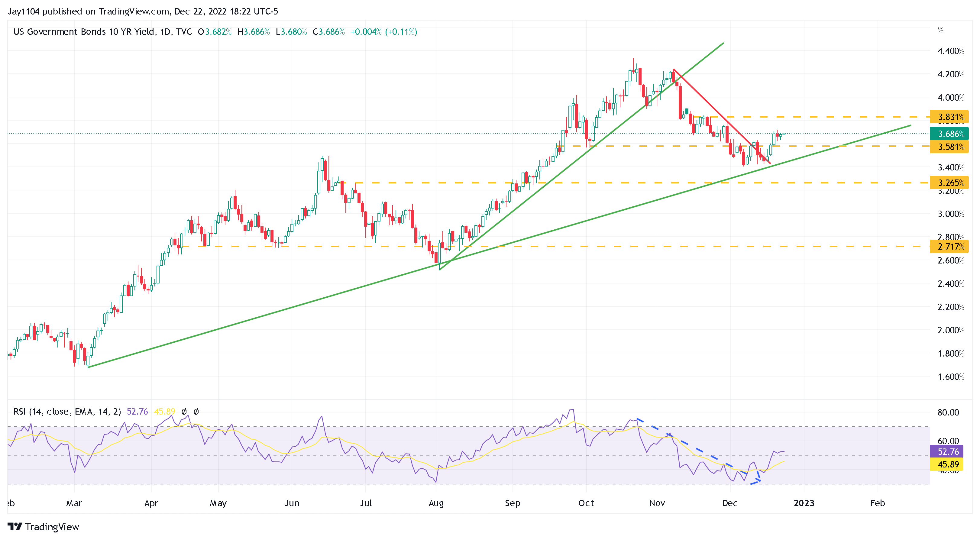This screenshot has width=980, height=540.
Task: Click the Dec label on time axis
Action: click(x=730, y=503)
